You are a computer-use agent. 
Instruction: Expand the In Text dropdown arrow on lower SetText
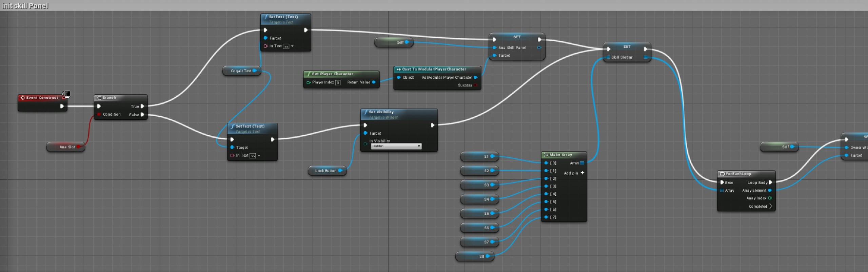click(x=259, y=156)
